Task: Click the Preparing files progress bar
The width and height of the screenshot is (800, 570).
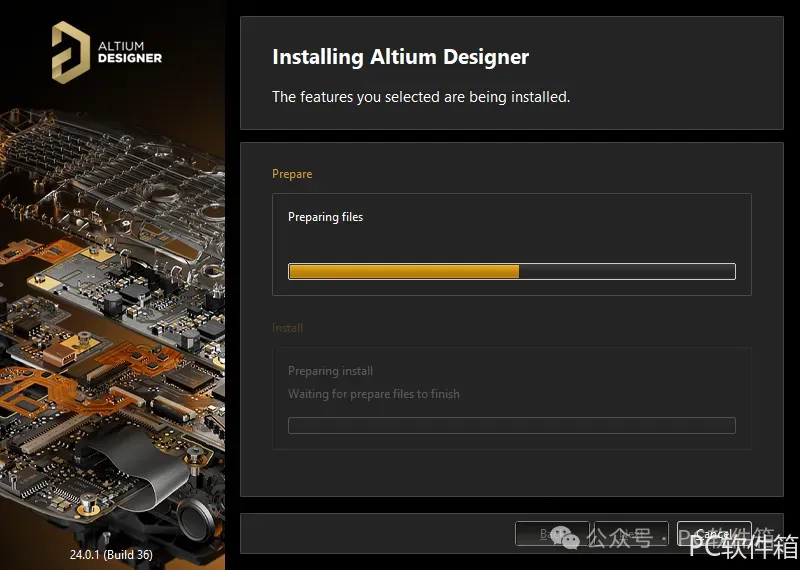Action: pos(512,271)
